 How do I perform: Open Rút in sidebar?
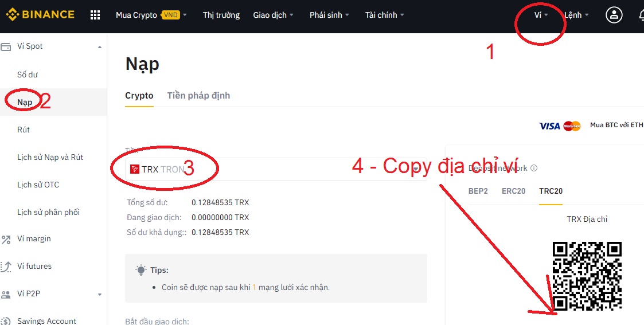(24, 130)
